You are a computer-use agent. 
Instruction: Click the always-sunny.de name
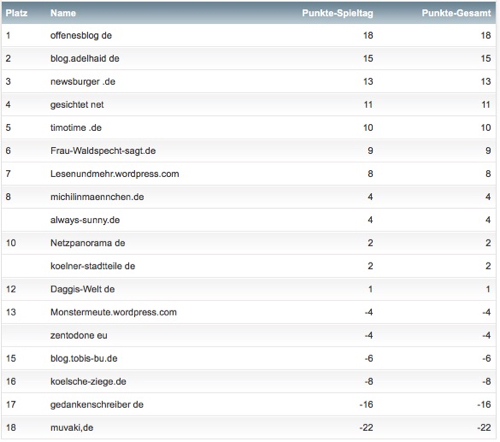[85, 220]
